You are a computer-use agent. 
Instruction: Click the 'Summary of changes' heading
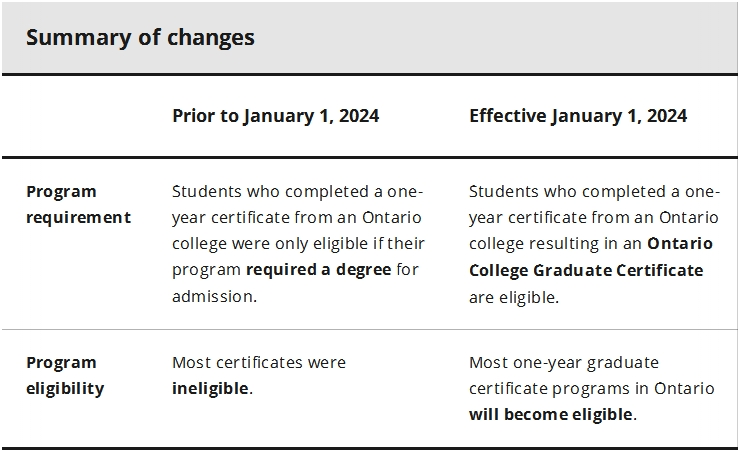click(140, 37)
